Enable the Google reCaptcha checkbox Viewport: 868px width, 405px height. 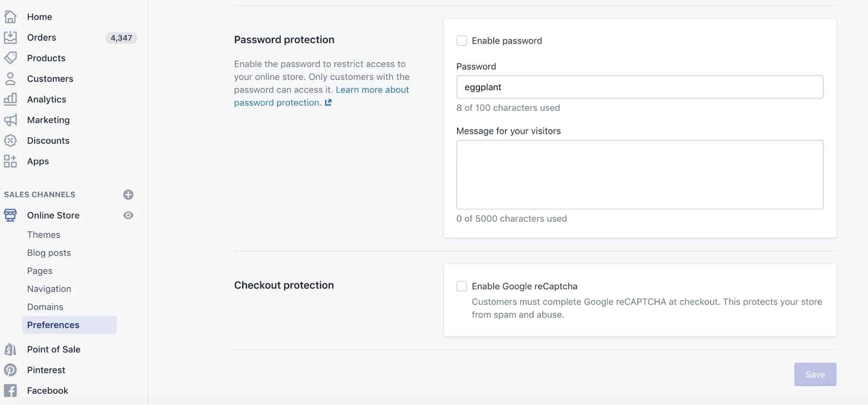click(462, 286)
